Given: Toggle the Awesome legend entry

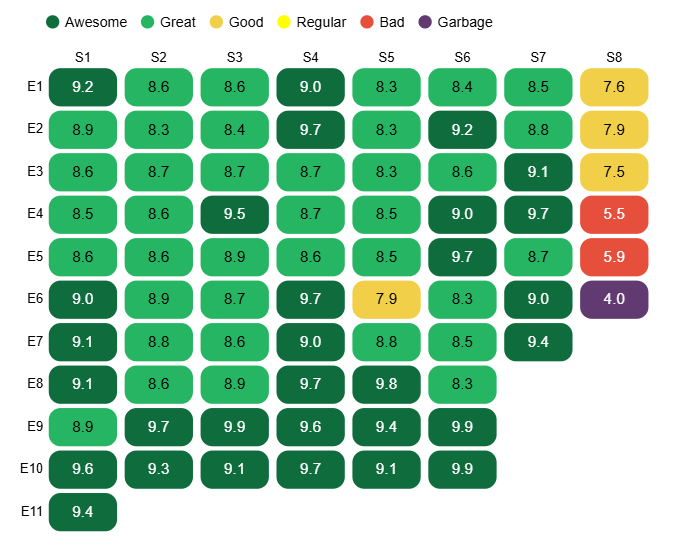Looking at the screenshot, I should (86, 22).
